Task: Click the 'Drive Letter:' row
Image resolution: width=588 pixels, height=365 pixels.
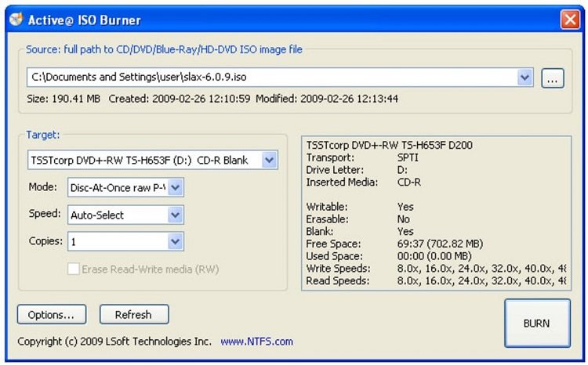Action: (x=357, y=170)
